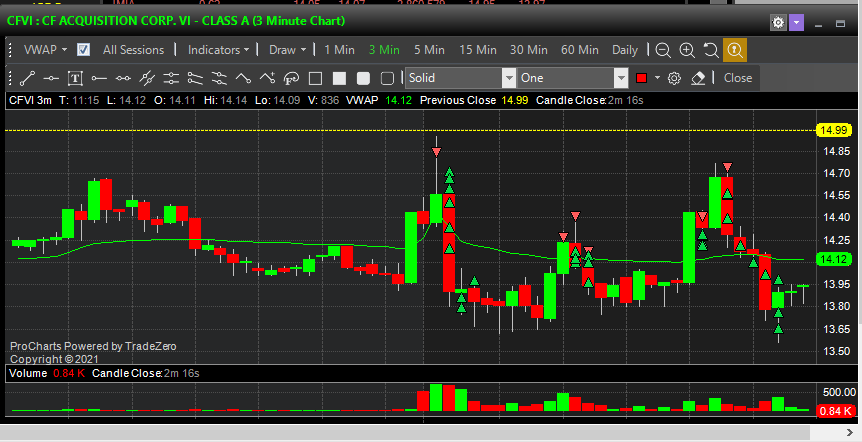Screen dimensions: 862x442
Task: Zoom in the chart
Action: tap(687, 50)
